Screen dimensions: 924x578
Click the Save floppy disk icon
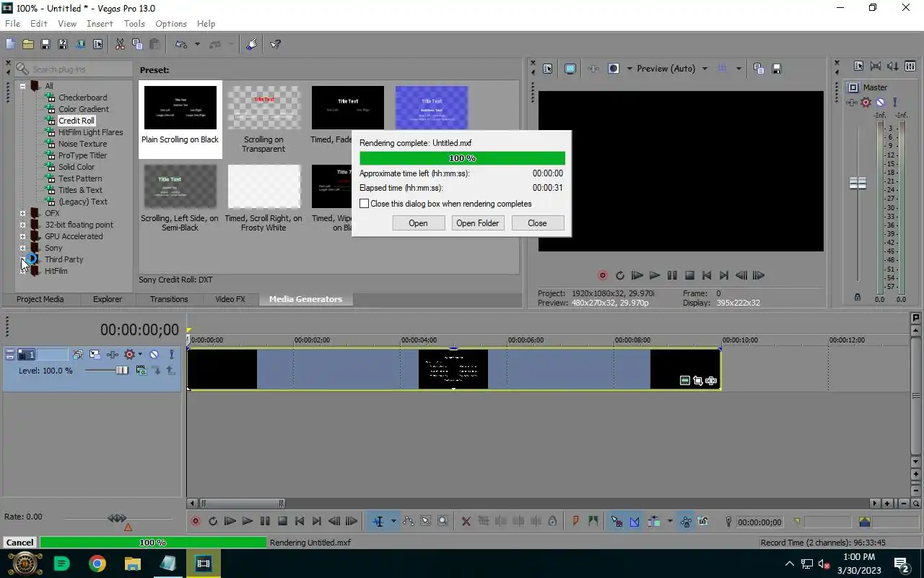click(45, 44)
